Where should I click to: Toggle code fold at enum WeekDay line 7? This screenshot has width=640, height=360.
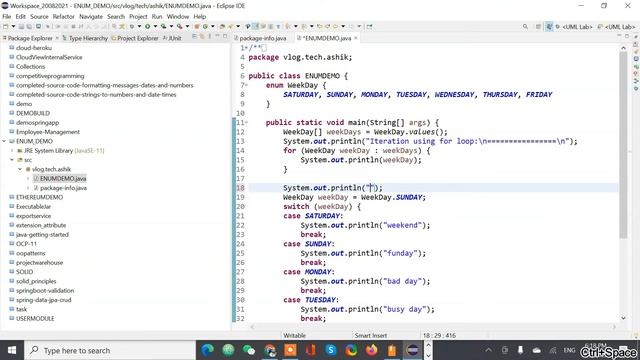[x=246, y=85]
